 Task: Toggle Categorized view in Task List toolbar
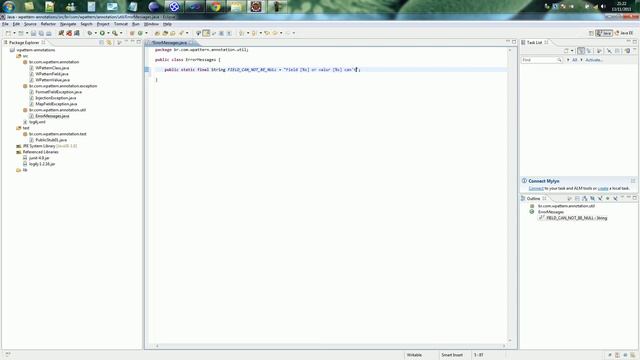coord(581,51)
